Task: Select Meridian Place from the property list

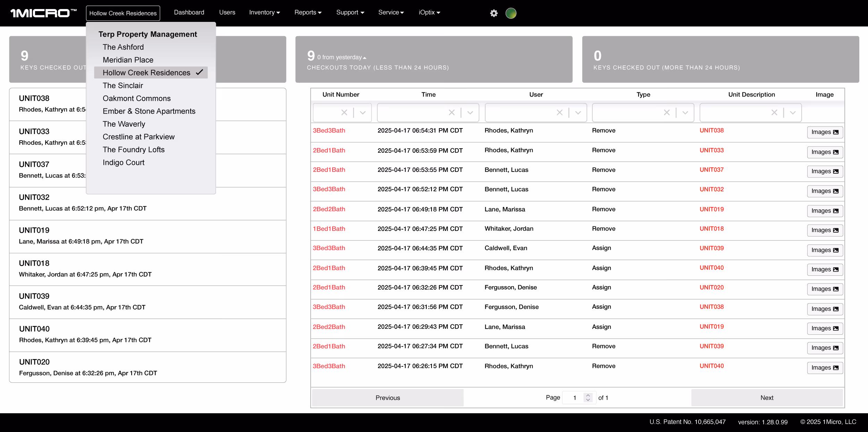Action: [x=128, y=60]
